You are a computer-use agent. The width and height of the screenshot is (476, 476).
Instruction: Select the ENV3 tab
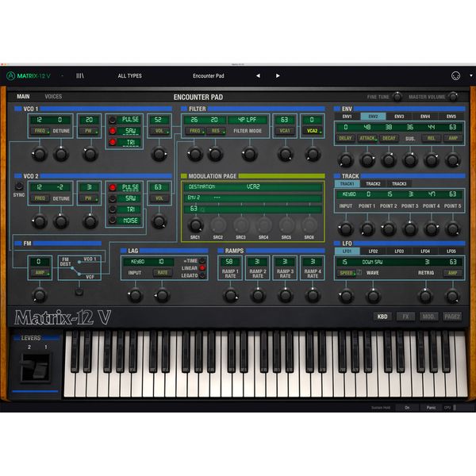[399, 117]
